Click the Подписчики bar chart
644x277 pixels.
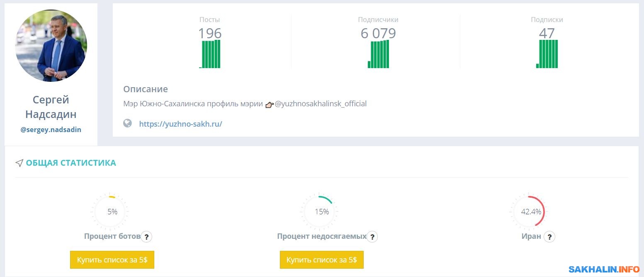[x=378, y=54]
